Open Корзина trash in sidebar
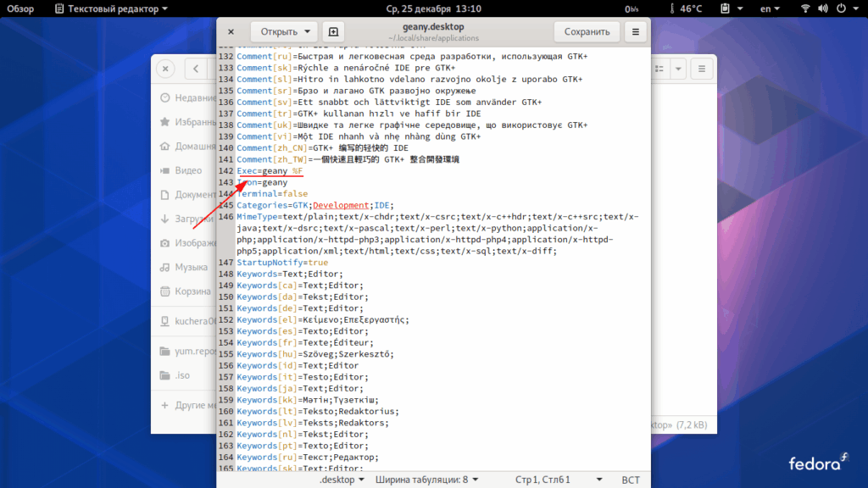 coord(184,291)
